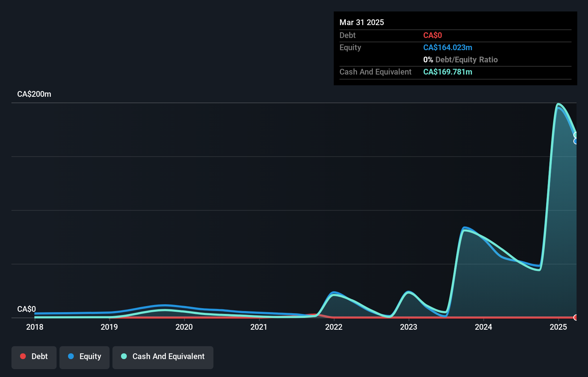The image size is (588, 377).
Task: Click the CA$0 y-axis label
Action: (26, 309)
